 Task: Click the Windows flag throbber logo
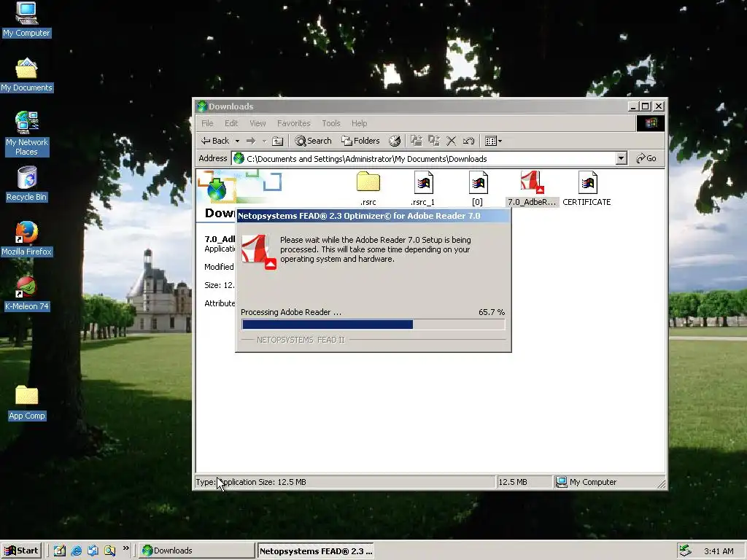(x=650, y=123)
